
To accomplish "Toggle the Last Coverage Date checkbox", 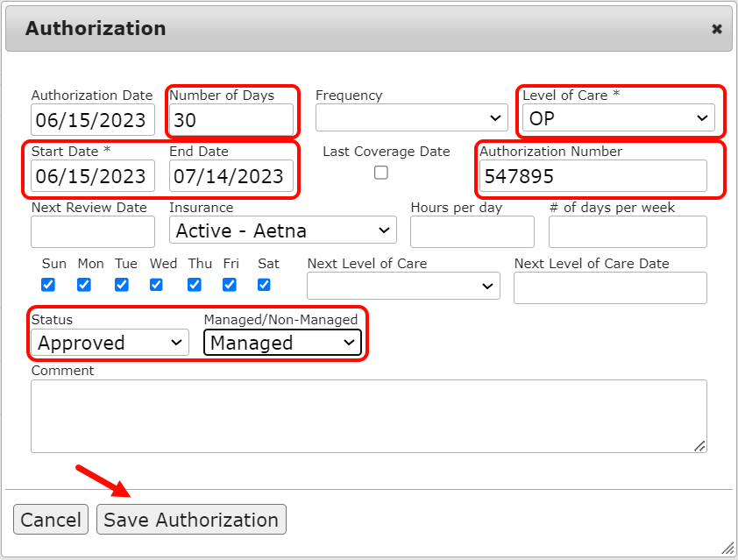I will [381, 173].
